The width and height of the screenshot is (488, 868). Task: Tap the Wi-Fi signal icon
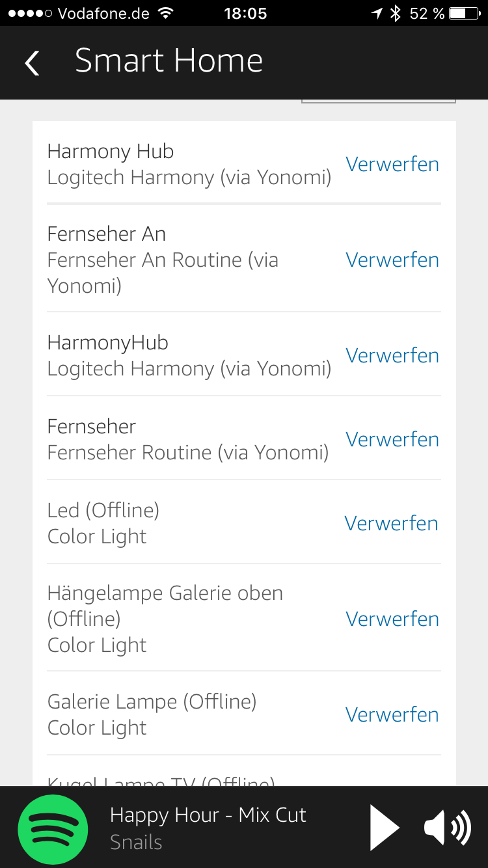coord(167,13)
